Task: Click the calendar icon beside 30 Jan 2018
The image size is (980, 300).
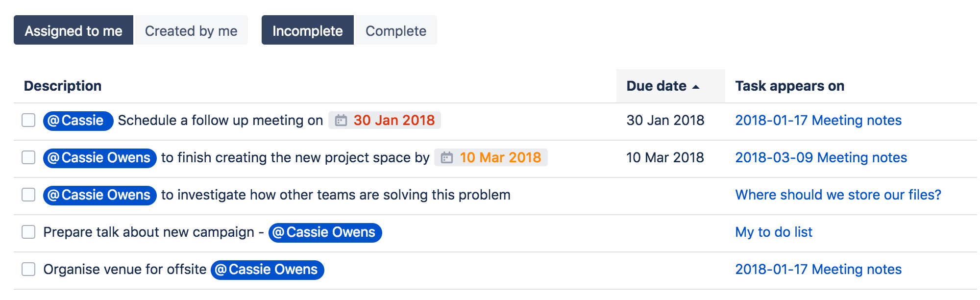Action: pyautogui.click(x=341, y=121)
